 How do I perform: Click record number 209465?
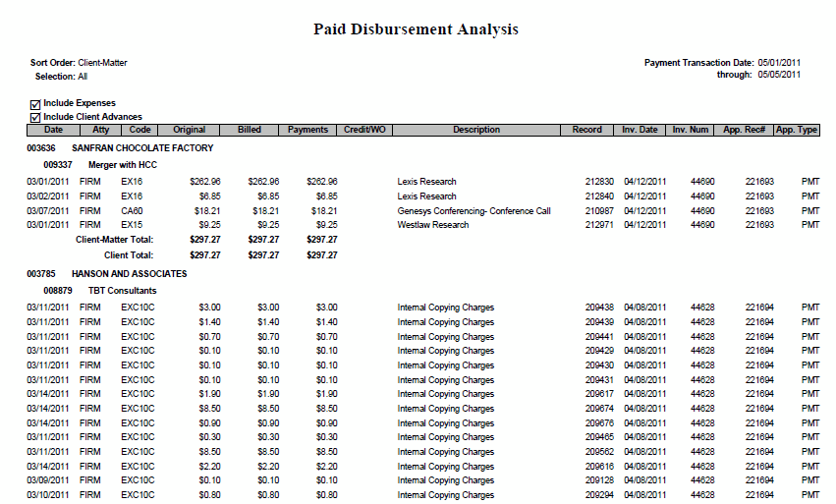click(x=599, y=437)
